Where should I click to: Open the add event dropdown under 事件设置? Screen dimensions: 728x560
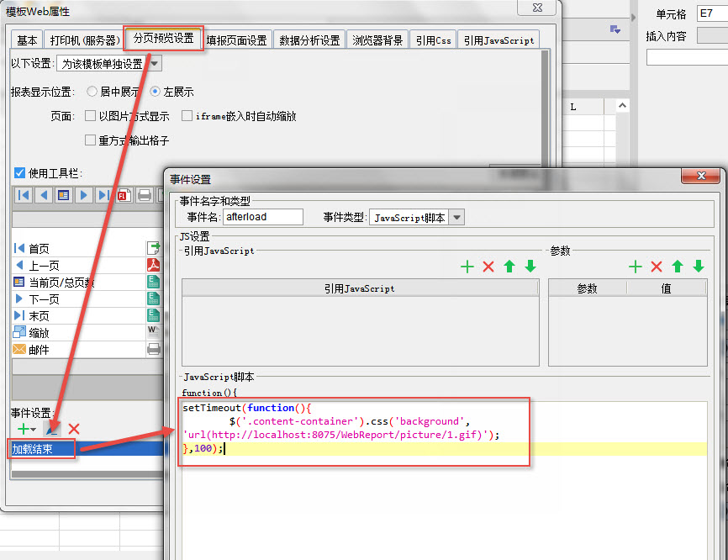click(26, 429)
